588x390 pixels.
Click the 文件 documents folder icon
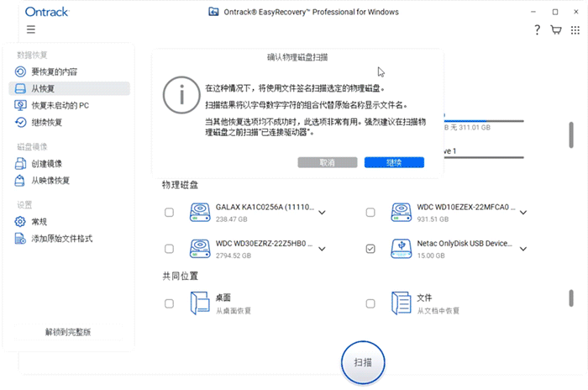[x=402, y=303]
